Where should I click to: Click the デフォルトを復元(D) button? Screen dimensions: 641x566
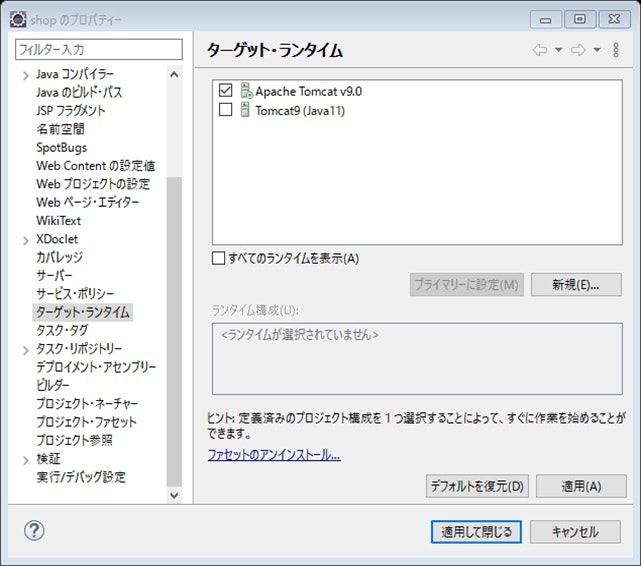coord(477,486)
